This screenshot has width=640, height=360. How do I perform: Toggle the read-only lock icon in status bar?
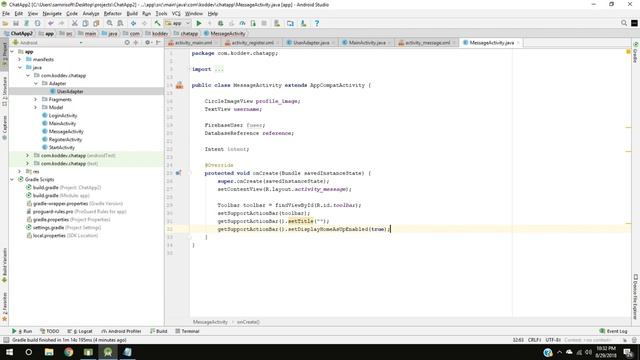(625, 340)
